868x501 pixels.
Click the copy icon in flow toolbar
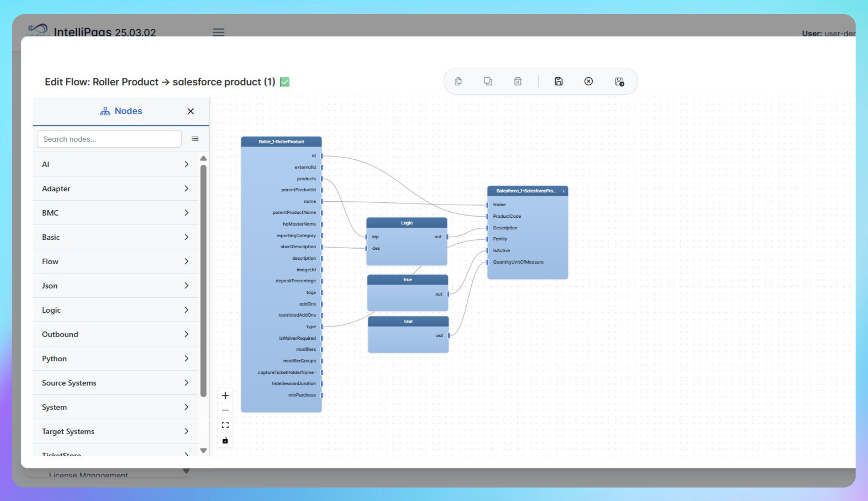coord(458,81)
